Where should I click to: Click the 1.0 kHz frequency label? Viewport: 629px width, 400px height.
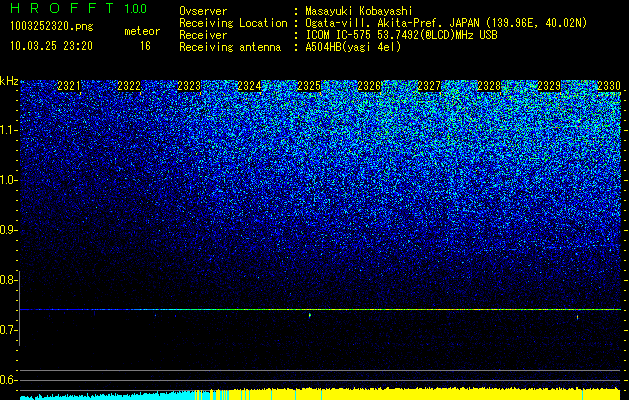tap(8, 180)
